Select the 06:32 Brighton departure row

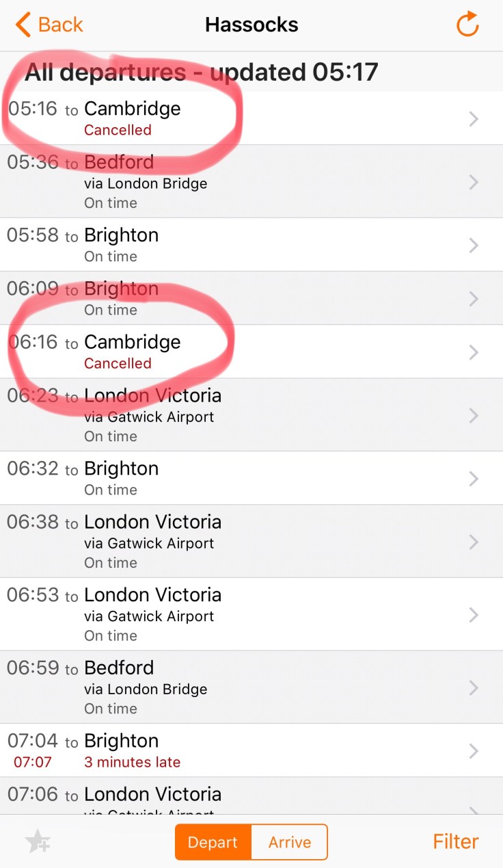(x=251, y=478)
